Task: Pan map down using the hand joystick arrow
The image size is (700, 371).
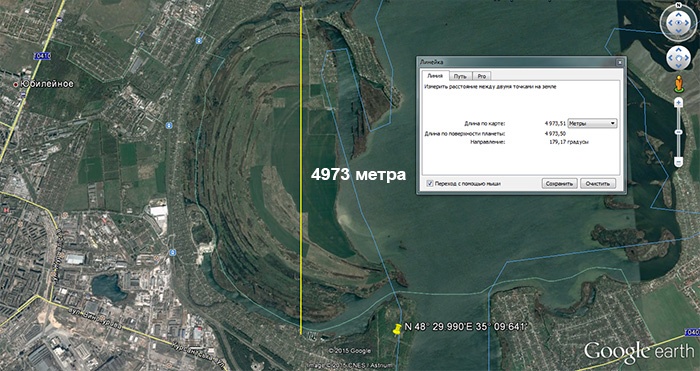Action: pos(679,66)
